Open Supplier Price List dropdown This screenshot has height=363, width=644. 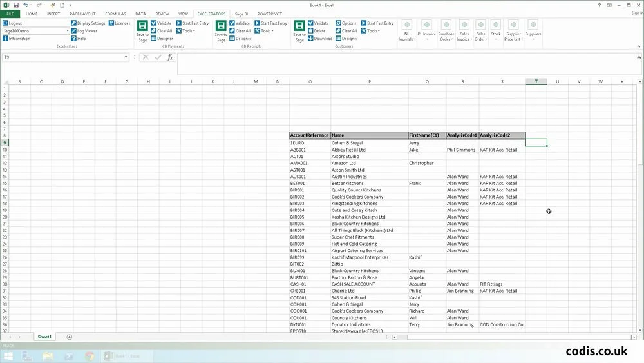(x=513, y=31)
